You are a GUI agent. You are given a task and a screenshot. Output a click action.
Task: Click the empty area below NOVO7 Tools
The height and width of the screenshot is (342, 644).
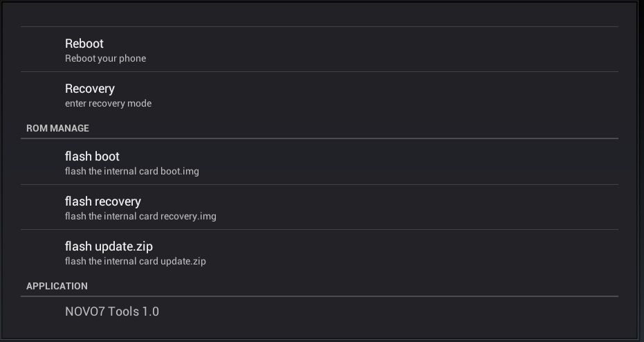click(x=319, y=331)
